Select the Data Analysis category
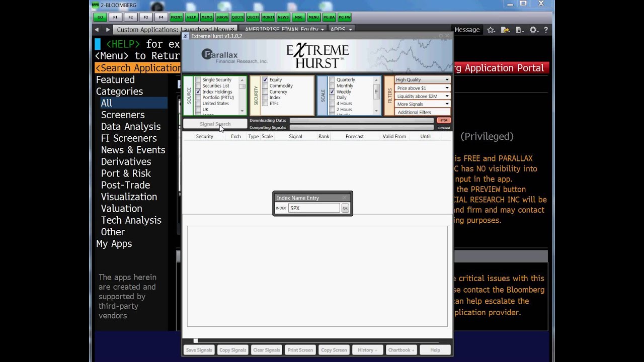 click(131, 126)
